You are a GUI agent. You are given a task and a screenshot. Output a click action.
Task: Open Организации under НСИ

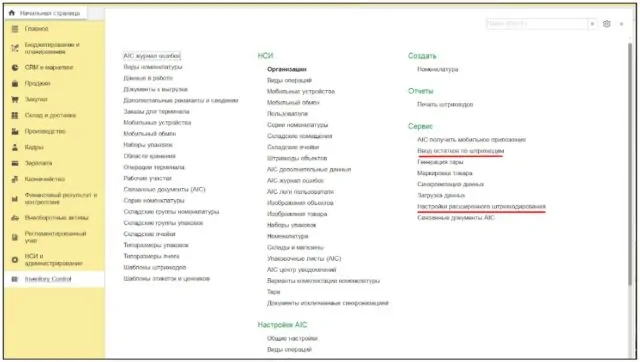pyautogui.click(x=287, y=69)
